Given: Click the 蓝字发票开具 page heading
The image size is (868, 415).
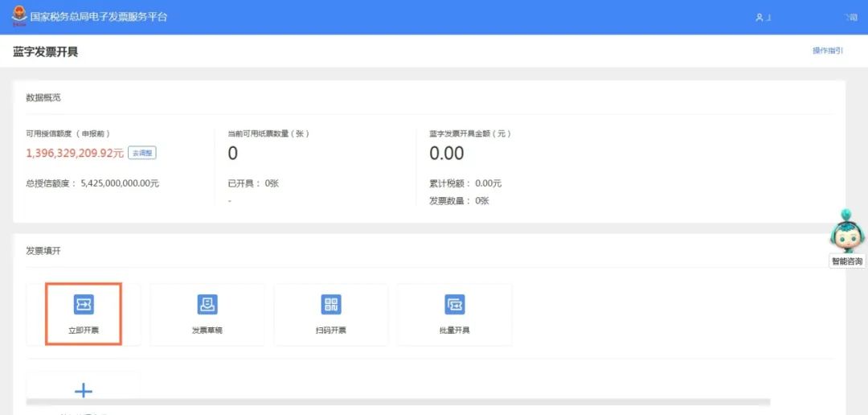Looking at the screenshot, I should click(x=45, y=52).
